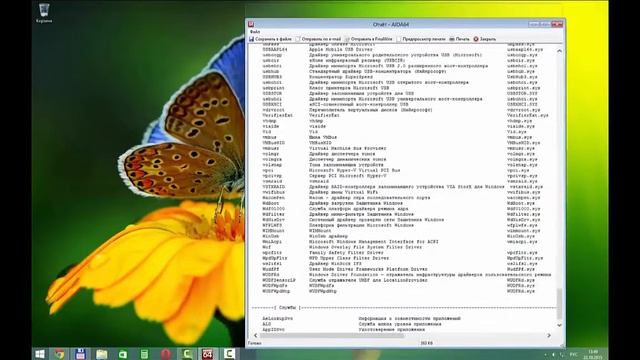Open the Windows Start button

(40, 354)
